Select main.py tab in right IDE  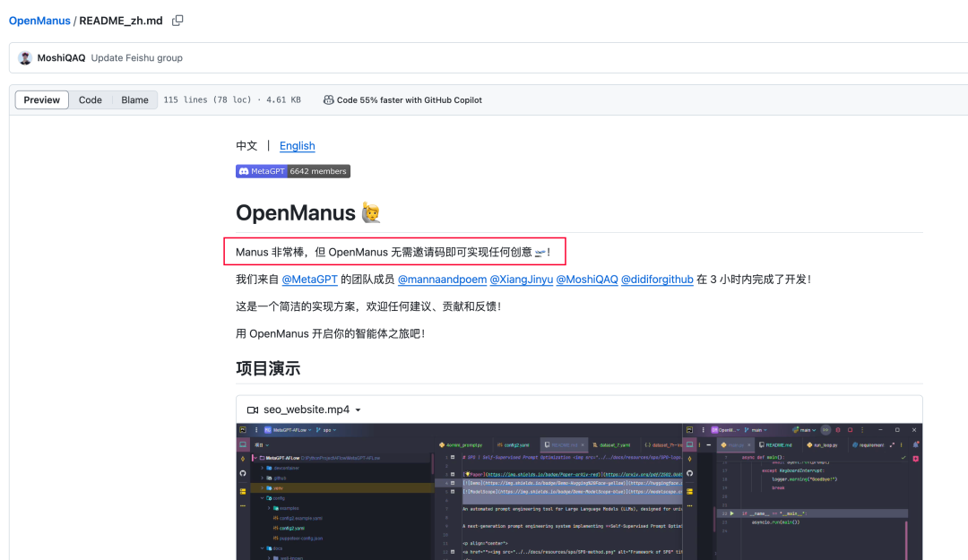(736, 444)
